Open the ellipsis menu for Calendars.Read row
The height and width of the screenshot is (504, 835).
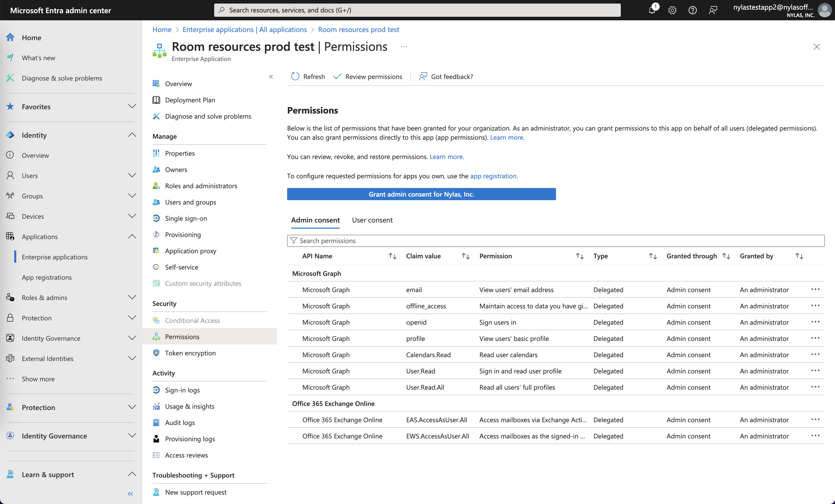coord(816,354)
